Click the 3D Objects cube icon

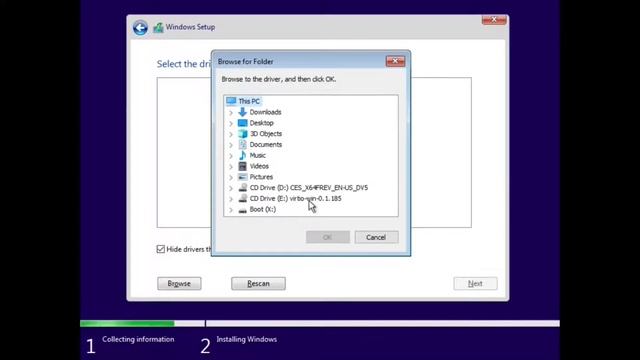click(242, 133)
